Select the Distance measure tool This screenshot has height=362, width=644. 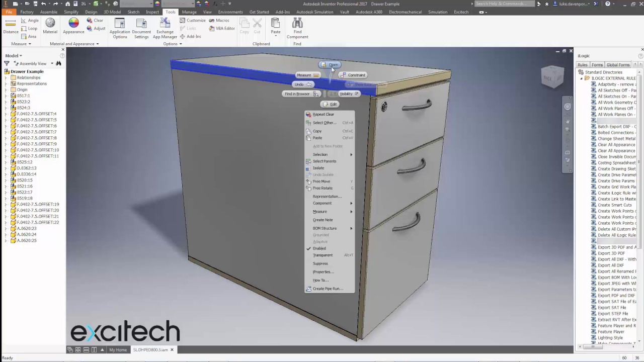(x=11, y=27)
